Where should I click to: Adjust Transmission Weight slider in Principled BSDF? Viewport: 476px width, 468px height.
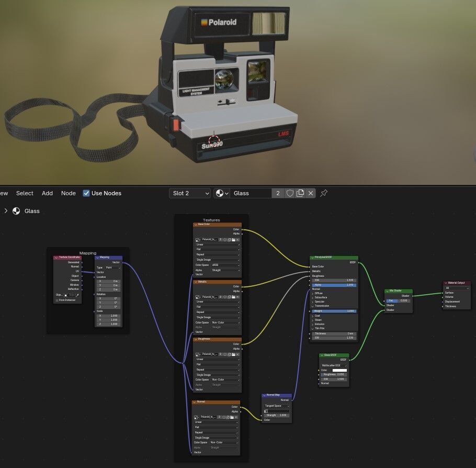click(334, 311)
